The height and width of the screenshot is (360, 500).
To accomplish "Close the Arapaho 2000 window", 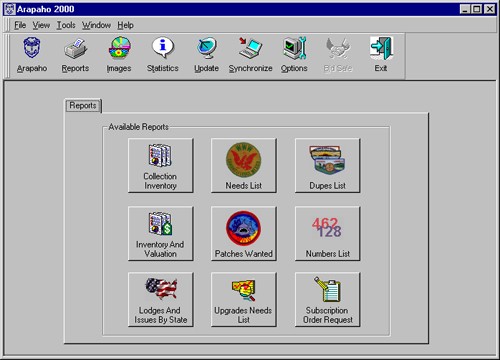I will tap(490, 9).
